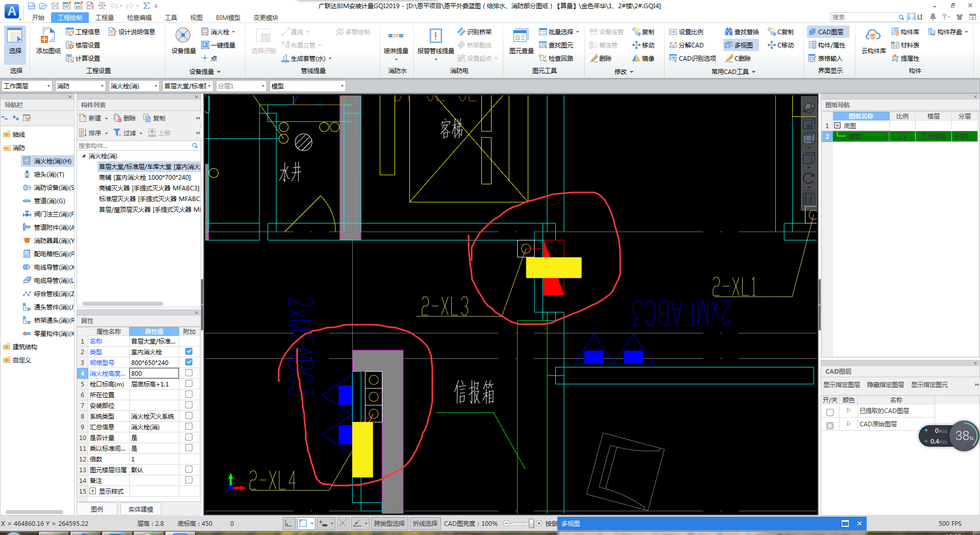Click 表格输入 table input icon
Screen dimensions: 980x535
(x=825, y=58)
